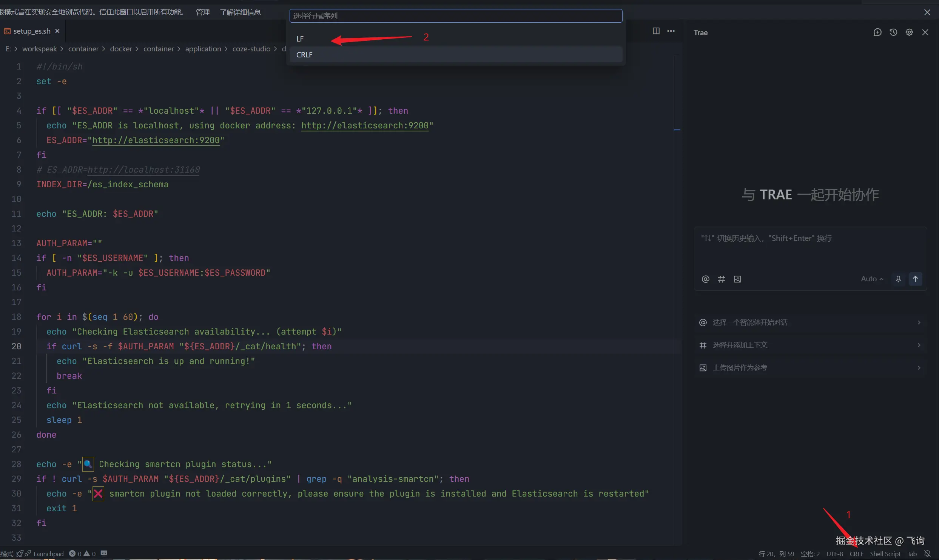This screenshot has height=560, width=939.
Task: Open elasticsearch:9200 link on line 5
Action: pos(365,125)
